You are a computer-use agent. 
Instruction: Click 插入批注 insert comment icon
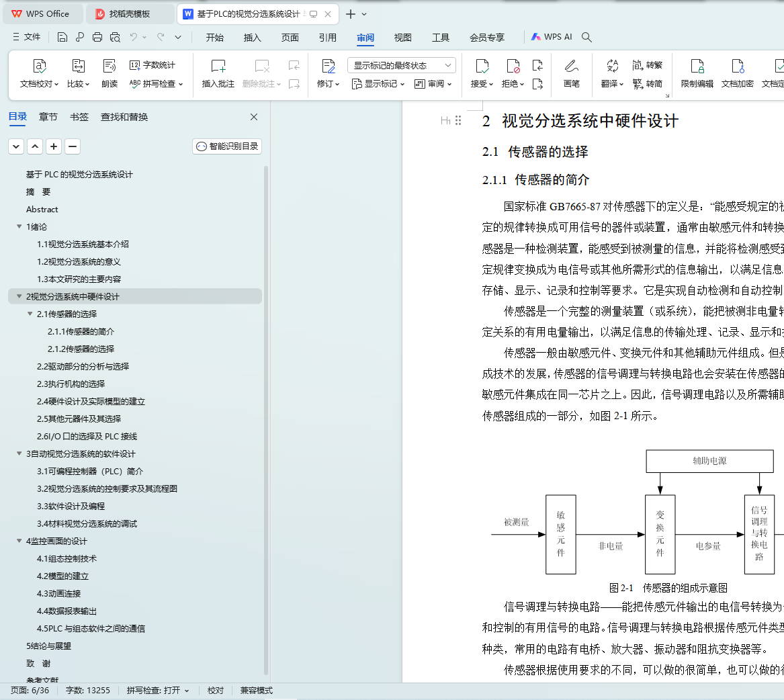[218, 66]
